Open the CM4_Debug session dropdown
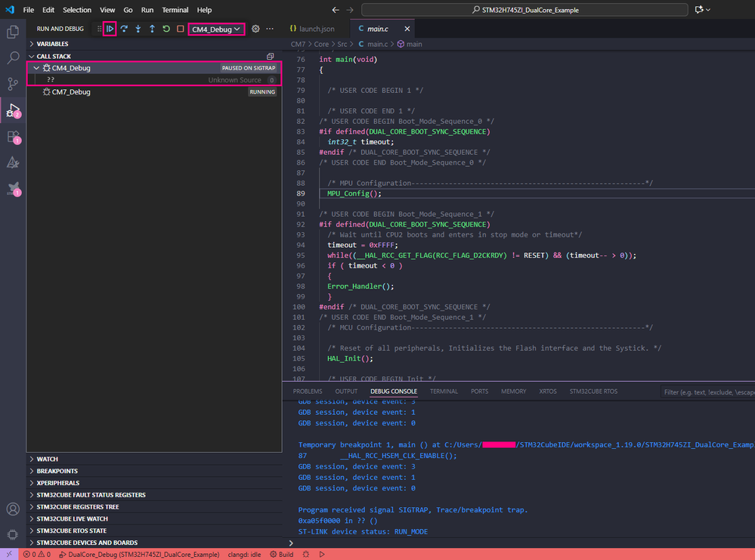 [216, 29]
